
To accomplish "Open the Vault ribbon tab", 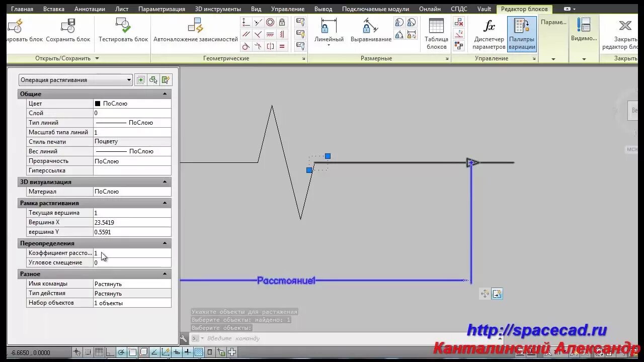I will coord(484,9).
